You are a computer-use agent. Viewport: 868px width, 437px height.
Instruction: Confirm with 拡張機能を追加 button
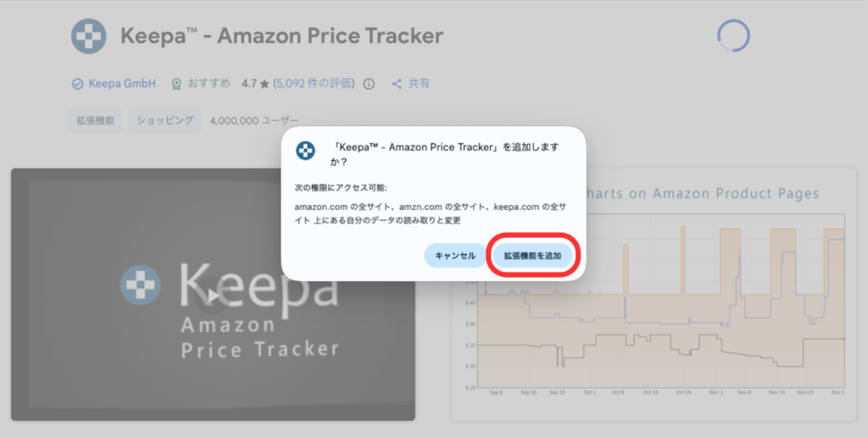(x=532, y=255)
